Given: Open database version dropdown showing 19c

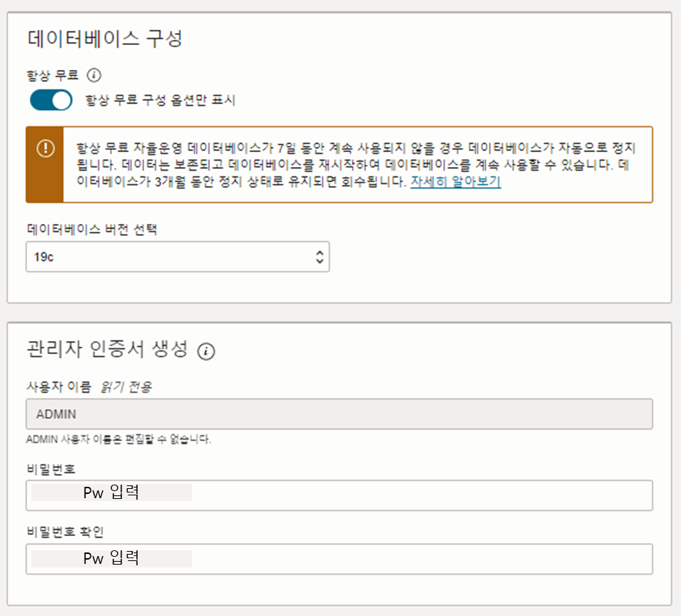Looking at the screenshot, I should tap(178, 257).
